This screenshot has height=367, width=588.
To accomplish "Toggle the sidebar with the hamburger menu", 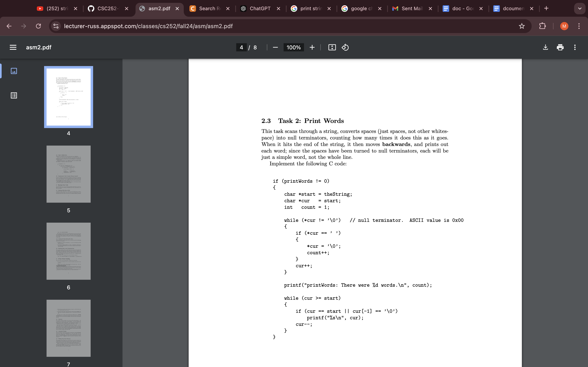I will tap(13, 47).
